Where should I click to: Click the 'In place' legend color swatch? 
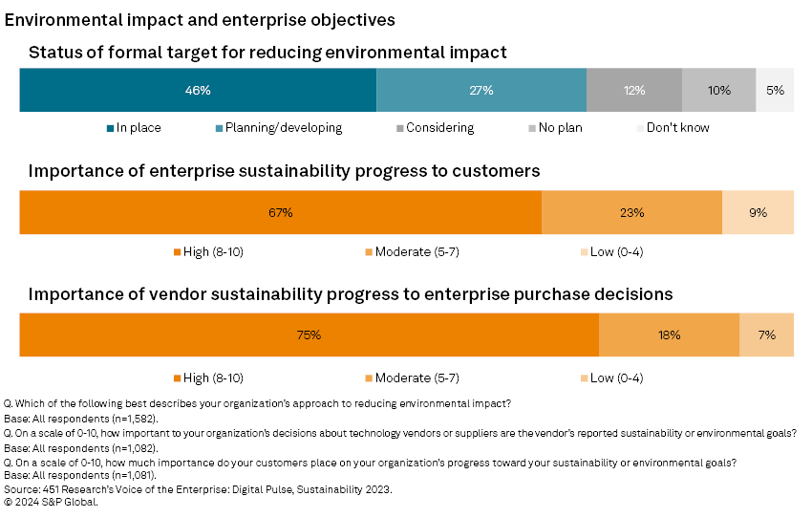[110, 128]
